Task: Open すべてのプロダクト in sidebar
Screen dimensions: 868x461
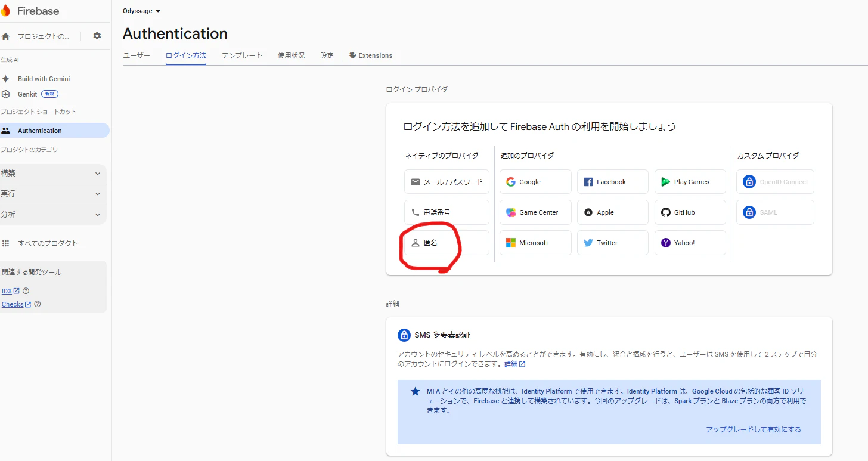Action: 48,243
